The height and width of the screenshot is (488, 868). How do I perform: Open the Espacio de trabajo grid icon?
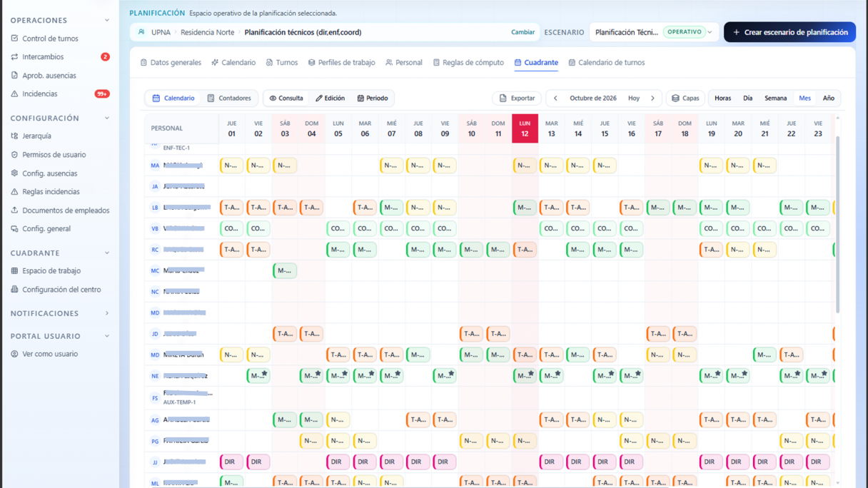[14, 271]
